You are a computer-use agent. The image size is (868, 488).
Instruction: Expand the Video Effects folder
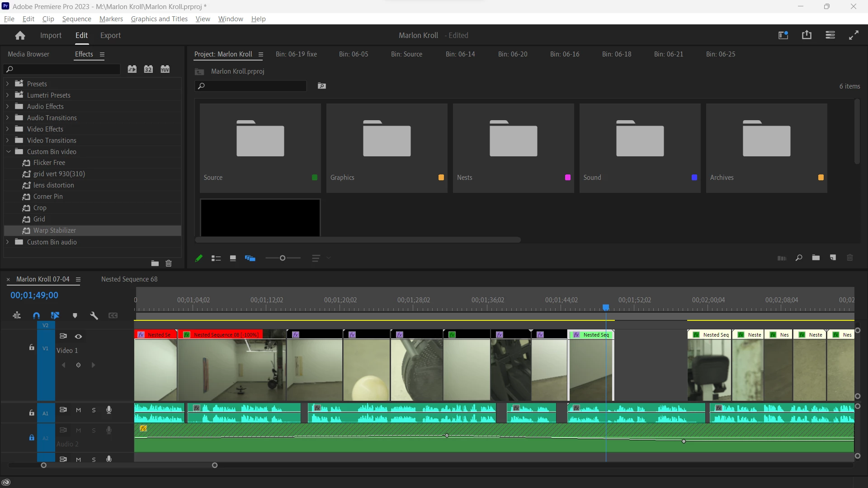tap(7, 129)
